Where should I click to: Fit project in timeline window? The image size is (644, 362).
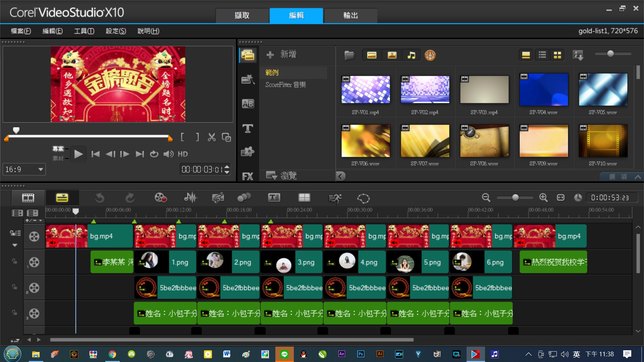560,198
